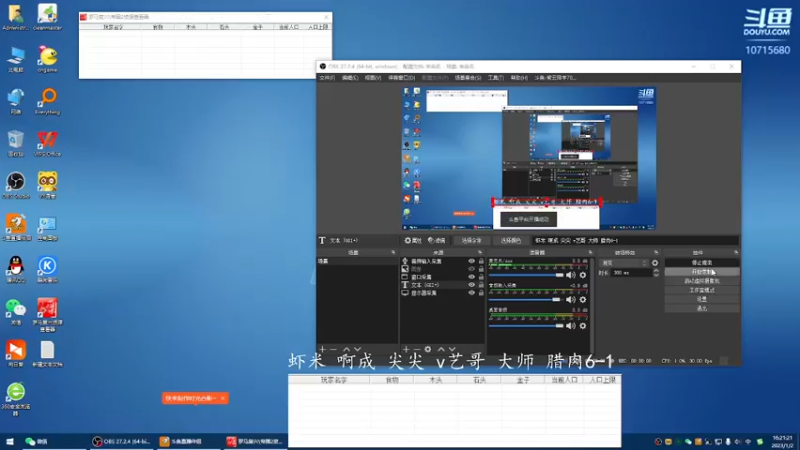
Task: Toggle lock on window capture source
Action: [481, 277]
